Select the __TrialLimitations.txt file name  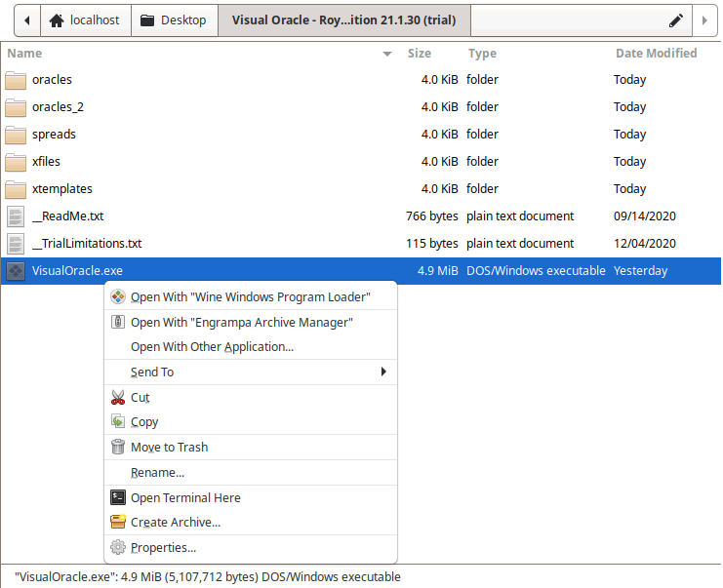pyautogui.click(x=87, y=244)
